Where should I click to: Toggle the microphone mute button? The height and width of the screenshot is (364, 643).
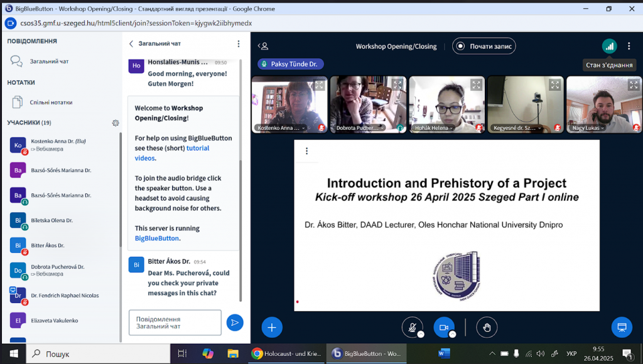[412, 326]
